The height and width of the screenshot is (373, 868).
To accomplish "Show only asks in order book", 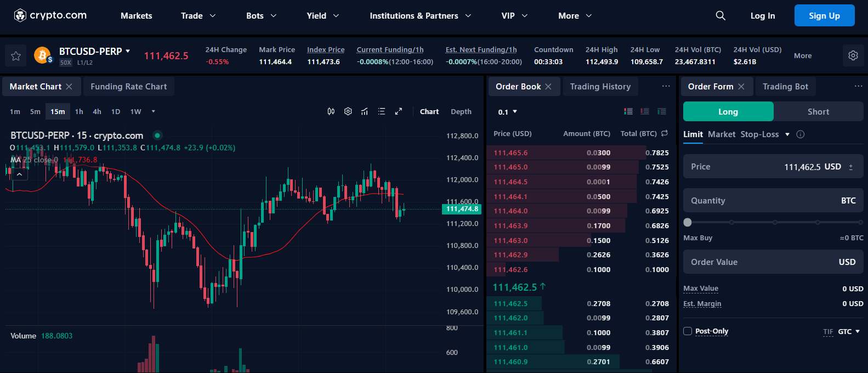I will [645, 111].
